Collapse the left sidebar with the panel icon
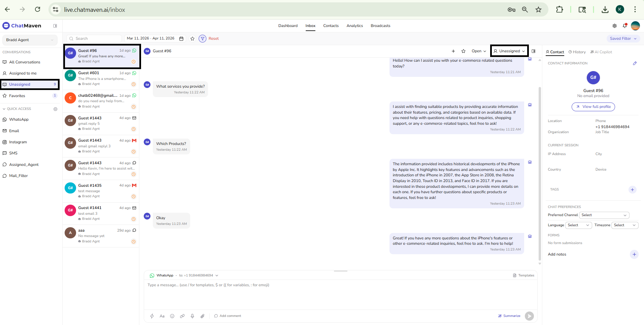This screenshot has height=325, width=644. point(55,26)
